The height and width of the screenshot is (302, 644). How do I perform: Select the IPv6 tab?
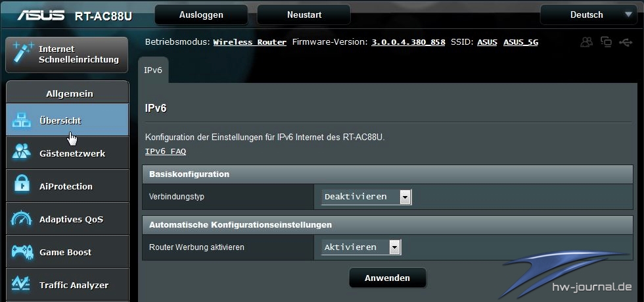click(153, 70)
